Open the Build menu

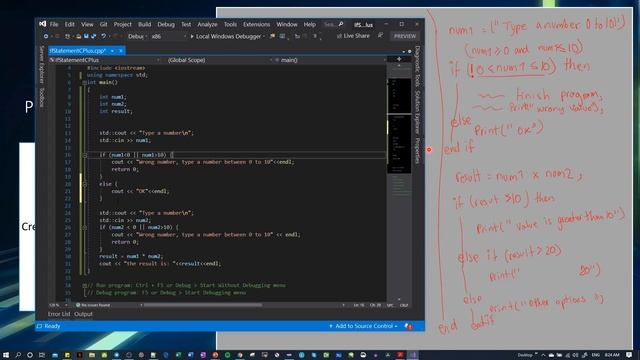(144, 24)
